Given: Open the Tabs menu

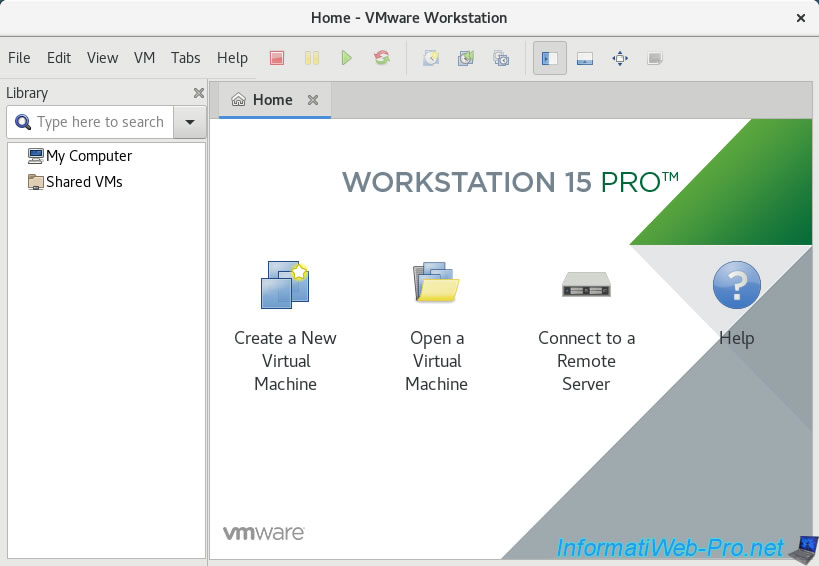Looking at the screenshot, I should pos(185,57).
